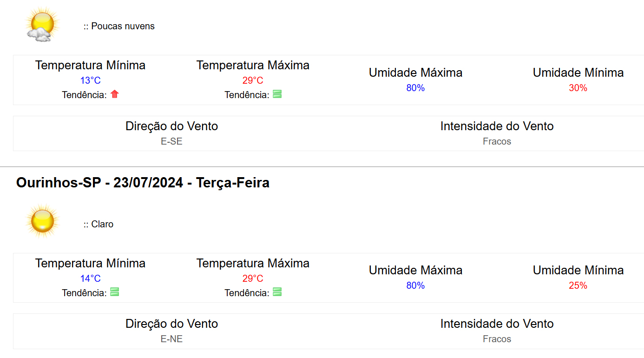Select the 30% minimum humidity value
The height and width of the screenshot is (358, 644).
pyautogui.click(x=578, y=88)
